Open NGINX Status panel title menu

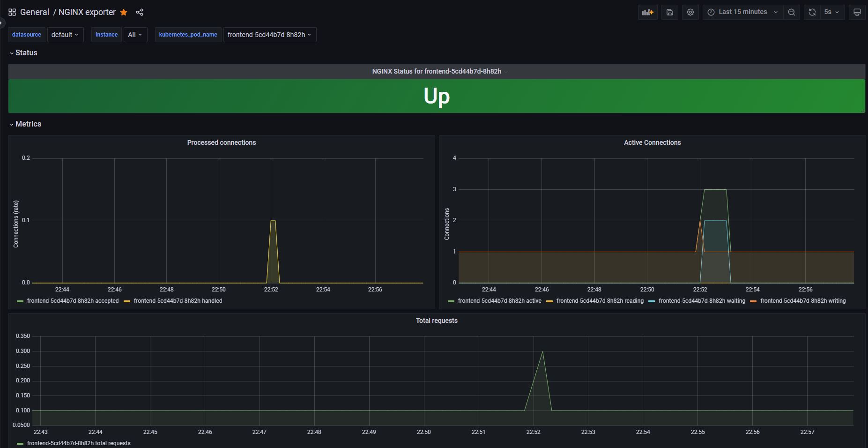coord(437,71)
